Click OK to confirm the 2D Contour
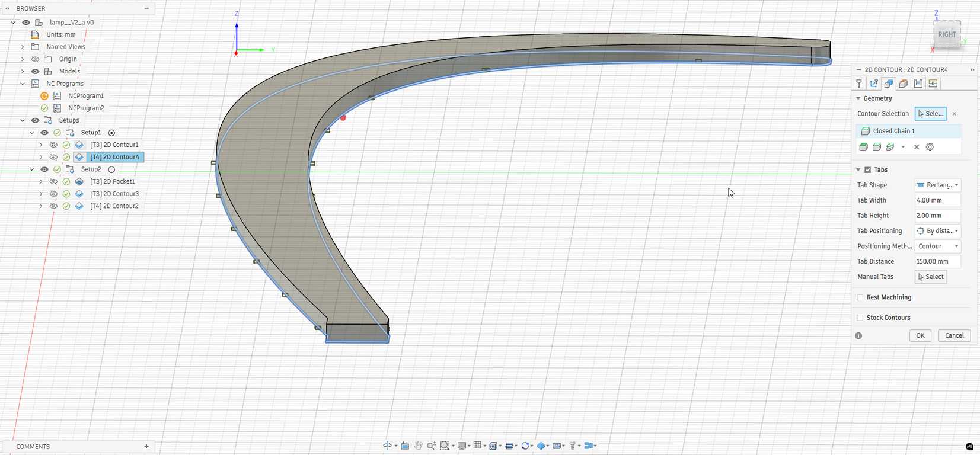Image resolution: width=980 pixels, height=455 pixels. click(920, 335)
